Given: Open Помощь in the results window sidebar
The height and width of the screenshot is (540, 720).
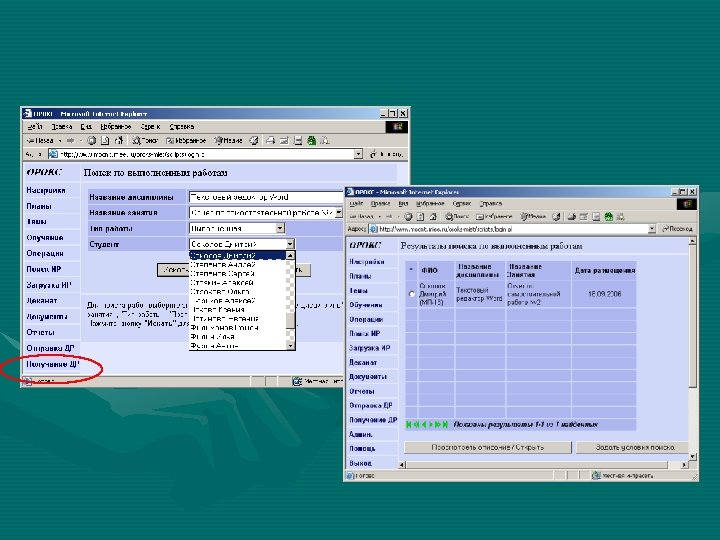Looking at the screenshot, I should click(x=362, y=448).
